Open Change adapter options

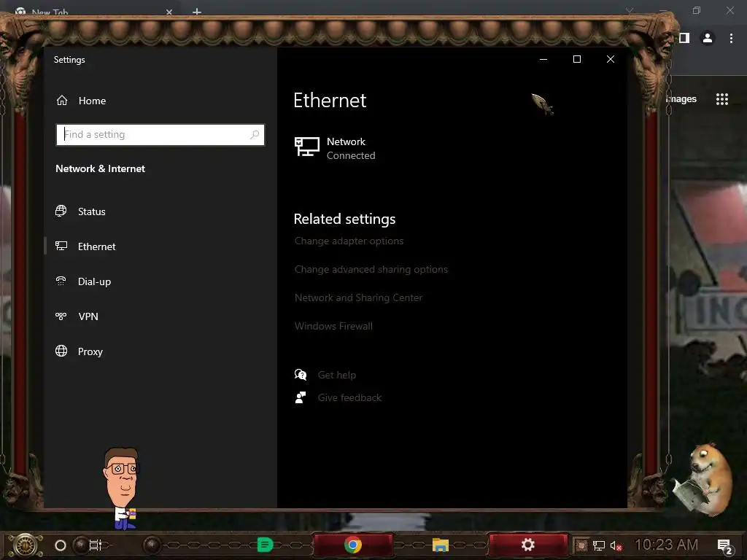(349, 241)
